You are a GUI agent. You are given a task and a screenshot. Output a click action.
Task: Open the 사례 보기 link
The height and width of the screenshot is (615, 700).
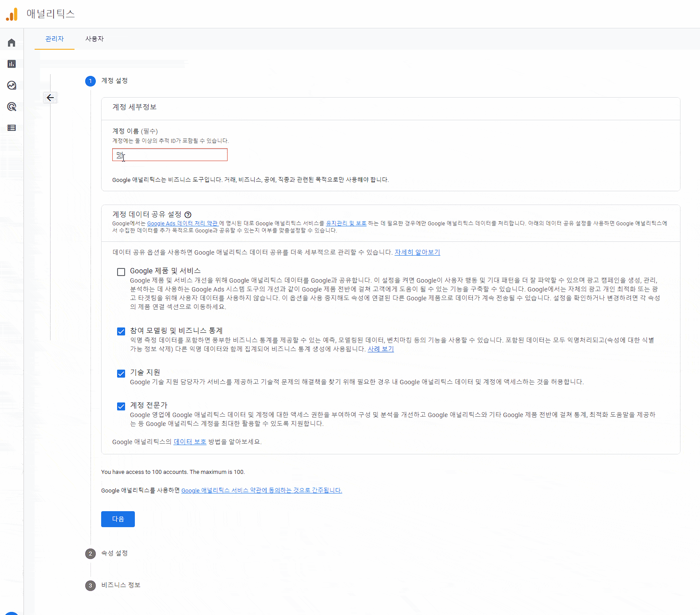pyautogui.click(x=381, y=349)
